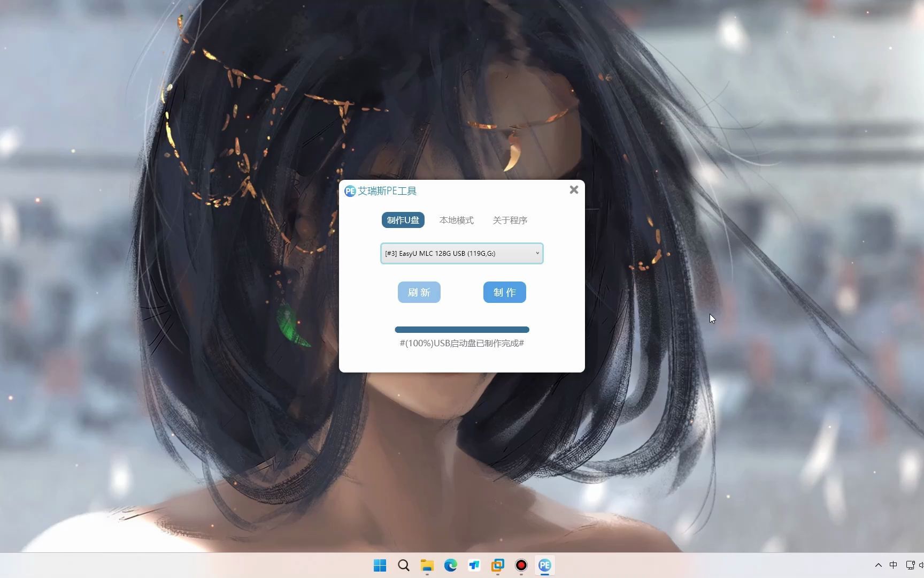Open the Windows Start menu
This screenshot has height=578, width=924.
click(380, 565)
